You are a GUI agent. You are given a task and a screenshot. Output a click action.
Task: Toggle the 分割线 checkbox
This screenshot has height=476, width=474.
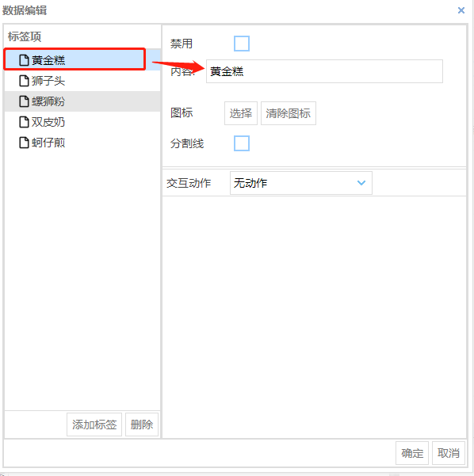tap(242, 143)
